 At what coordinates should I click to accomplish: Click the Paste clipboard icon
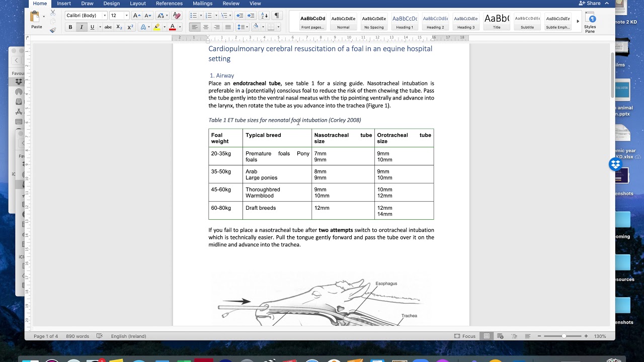click(35, 17)
